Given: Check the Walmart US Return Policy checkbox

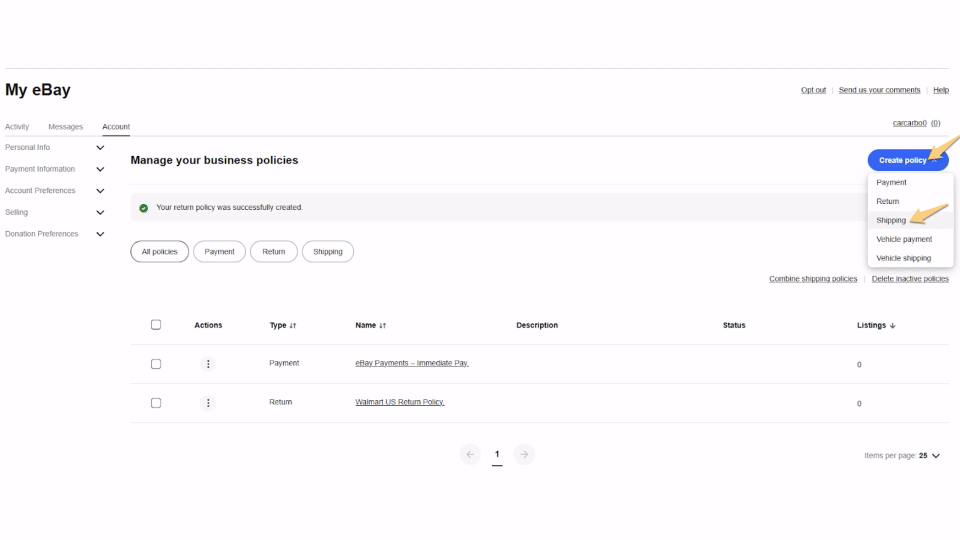Looking at the screenshot, I should [x=156, y=403].
